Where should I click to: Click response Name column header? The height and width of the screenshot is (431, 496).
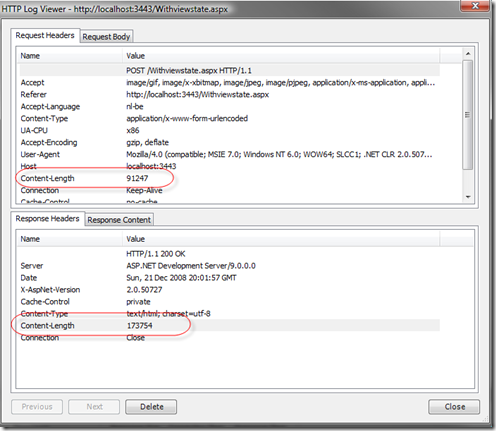pos(71,239)
